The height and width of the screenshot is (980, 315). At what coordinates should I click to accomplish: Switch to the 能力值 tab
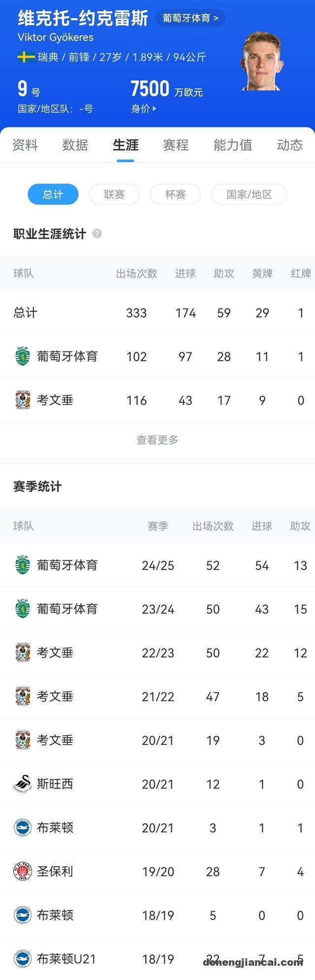pyautogui.click(x=233, y=145)
